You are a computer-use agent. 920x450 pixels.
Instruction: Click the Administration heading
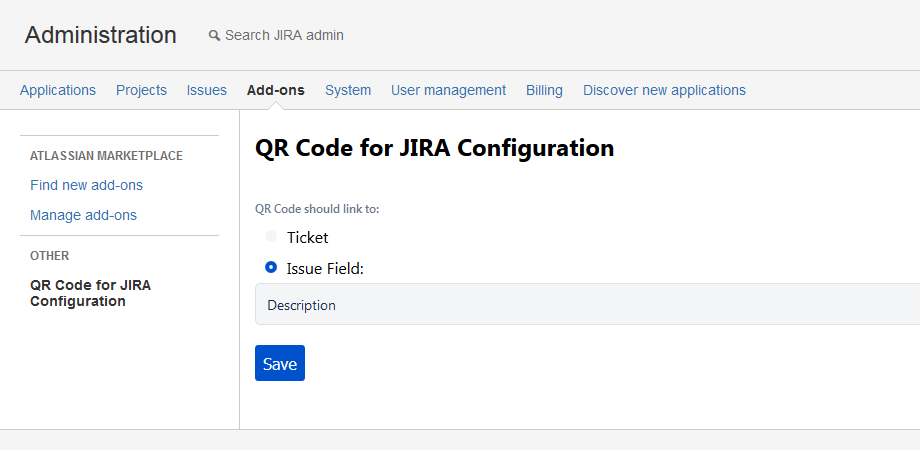(100, 35)
